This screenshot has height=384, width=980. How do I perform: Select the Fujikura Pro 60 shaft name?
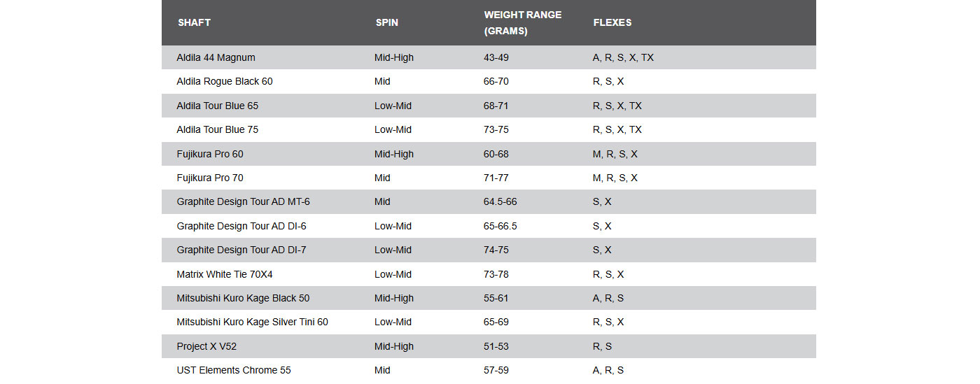click(x=210, y=154)
